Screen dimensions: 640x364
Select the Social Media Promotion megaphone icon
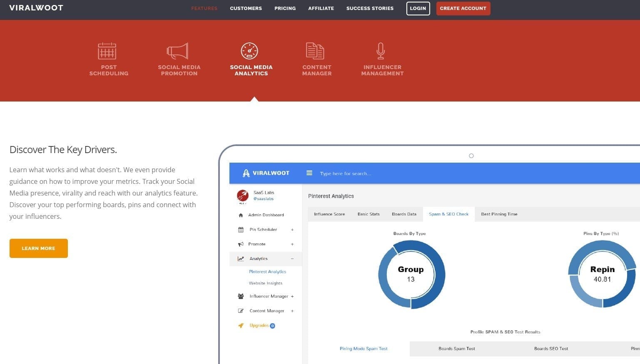(x=178, y=51)
